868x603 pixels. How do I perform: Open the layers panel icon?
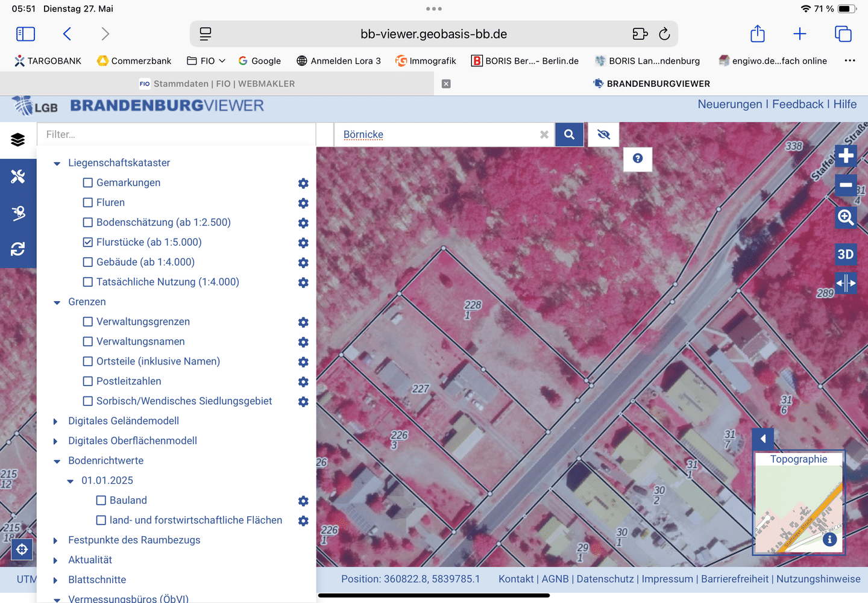[x=18, y=140]
